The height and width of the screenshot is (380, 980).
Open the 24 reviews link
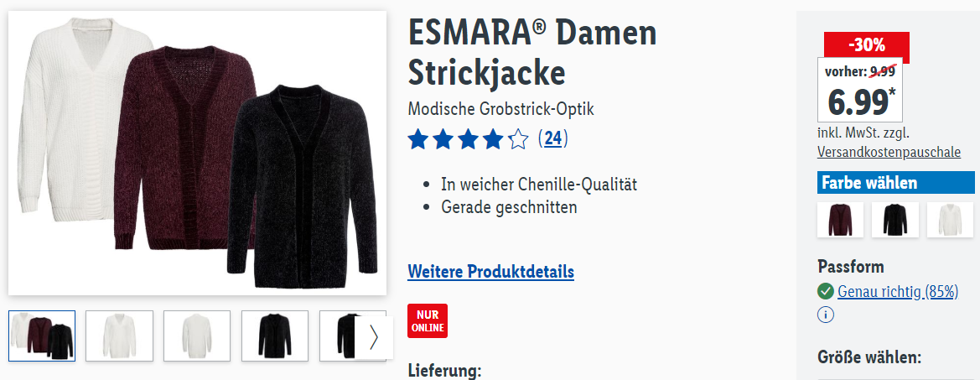click(x=552, y=138)
